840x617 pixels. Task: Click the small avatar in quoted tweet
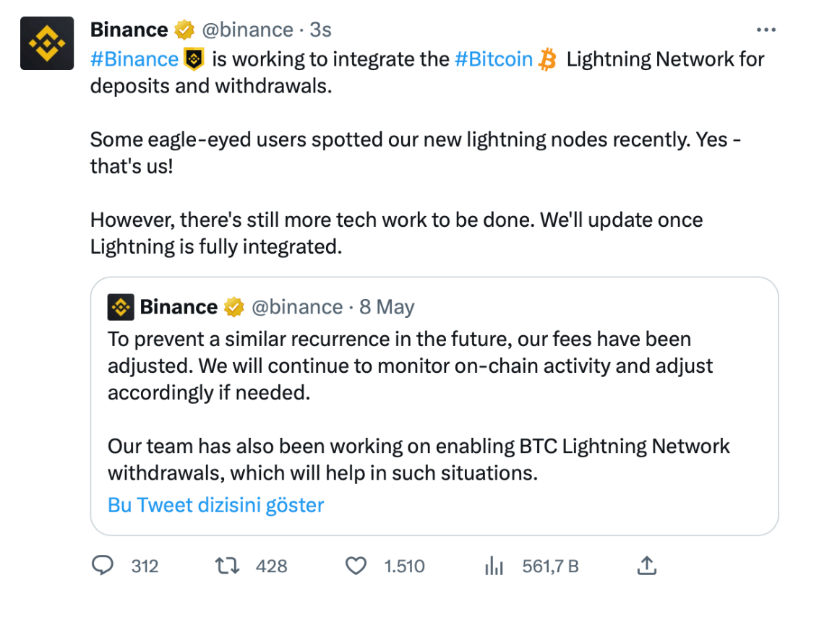(121, 307)
